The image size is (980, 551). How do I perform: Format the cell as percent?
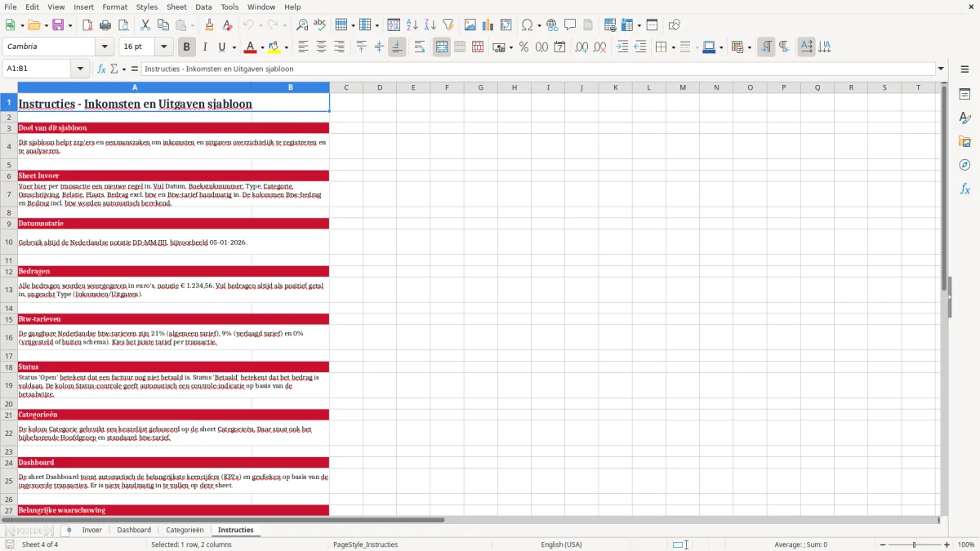coord(523,47)
